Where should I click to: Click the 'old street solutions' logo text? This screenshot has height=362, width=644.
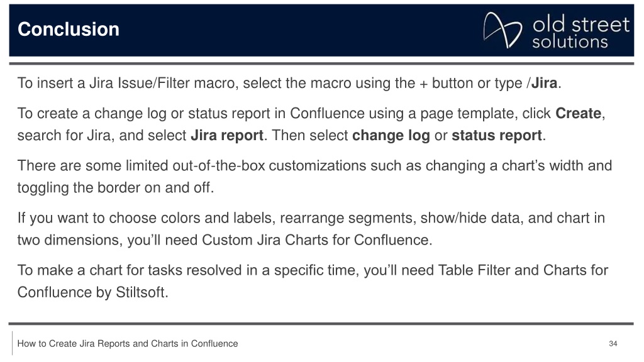pos(580,32)
